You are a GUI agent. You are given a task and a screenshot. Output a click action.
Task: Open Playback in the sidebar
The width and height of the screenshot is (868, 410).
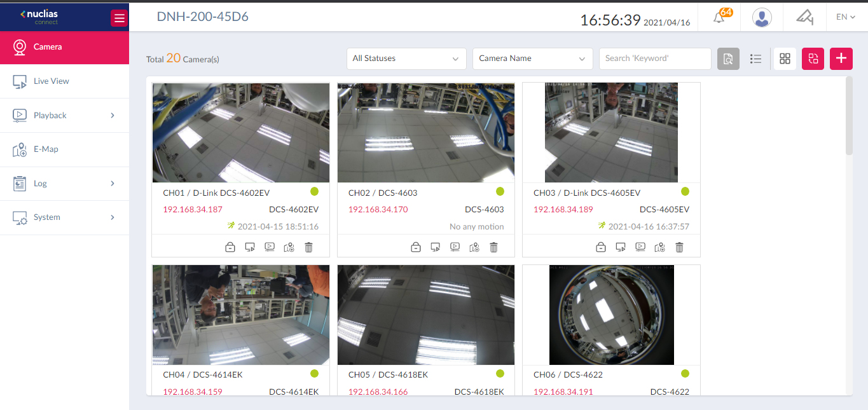64,115
